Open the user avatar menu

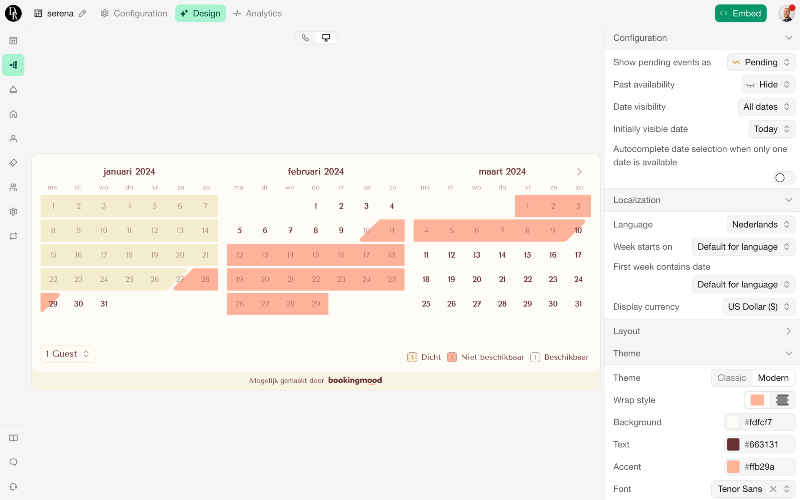(786, 13)
